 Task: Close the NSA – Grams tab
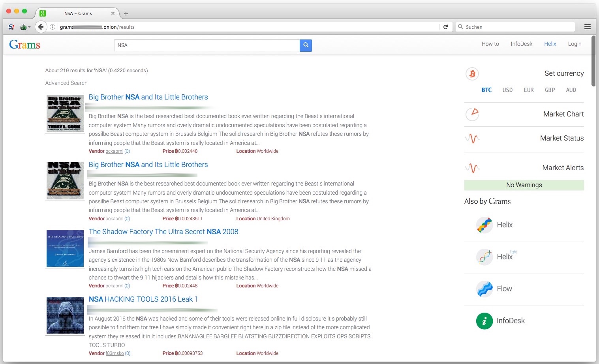(113, 13)
